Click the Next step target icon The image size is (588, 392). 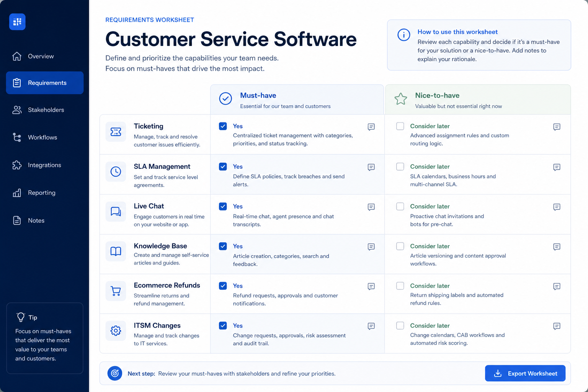pos(115,373)
